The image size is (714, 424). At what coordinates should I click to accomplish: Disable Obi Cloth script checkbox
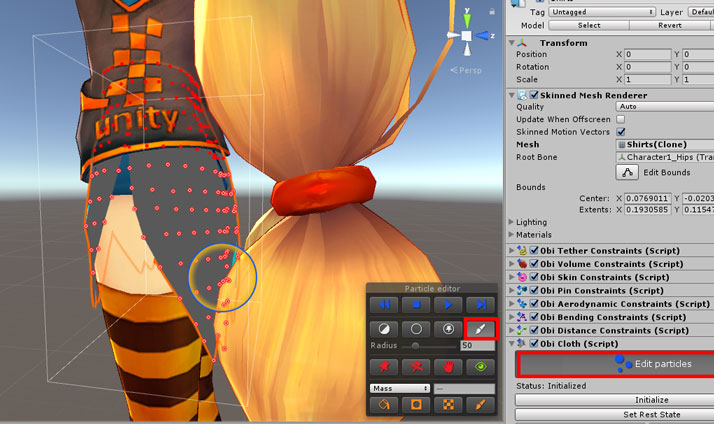(534, 343)
